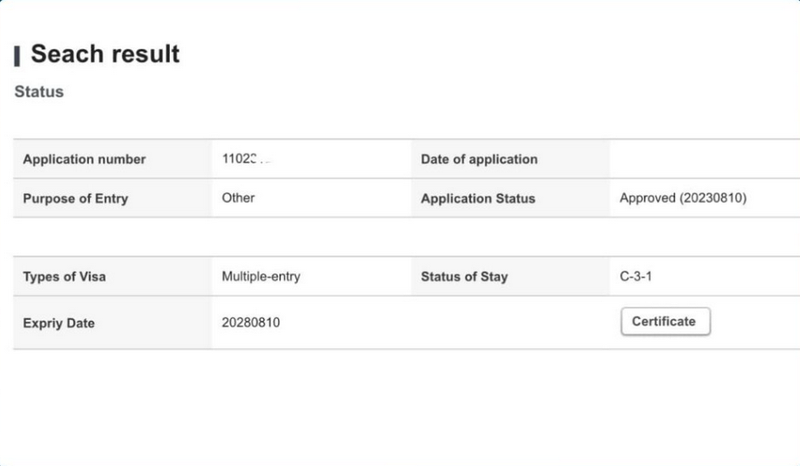The height and width of the screenshot is (466, 800).
Task: Click the Approved (20230810) status value
Action: (x=683, y=198)
